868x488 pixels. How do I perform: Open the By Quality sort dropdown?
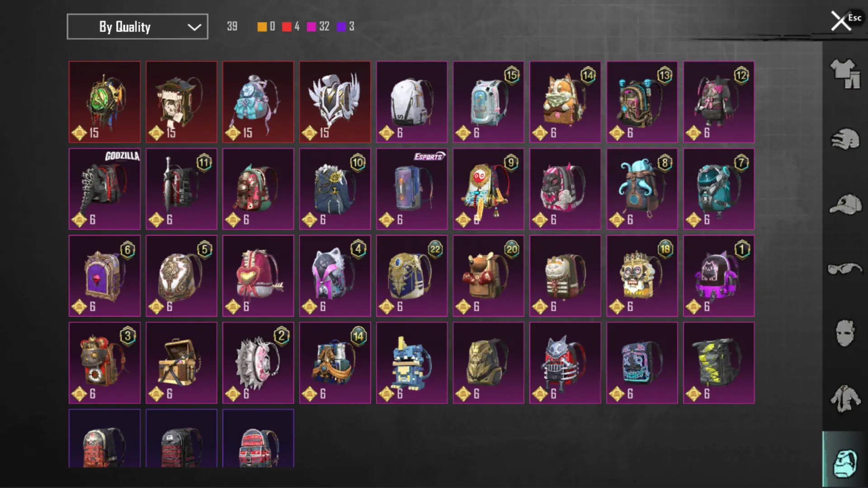click(x=137, y=27)
